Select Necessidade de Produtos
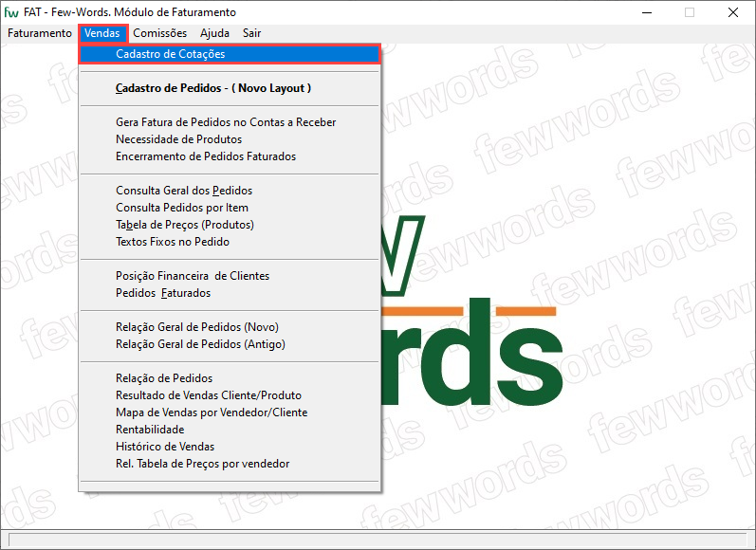The image size is (756, 550). [x=230, y=139]
